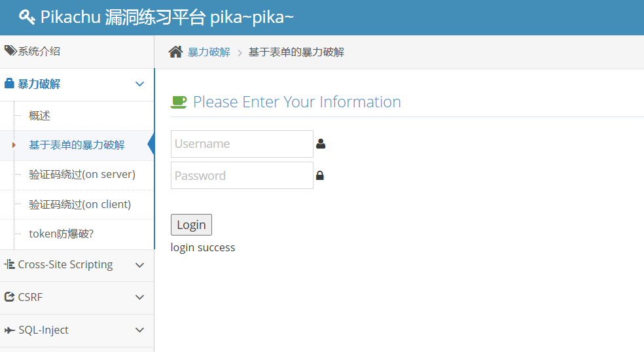Viewport: 644px width, 352px height.
Task: Click the Cross-Site Scripting menu icon
Action: pos(9,264)
